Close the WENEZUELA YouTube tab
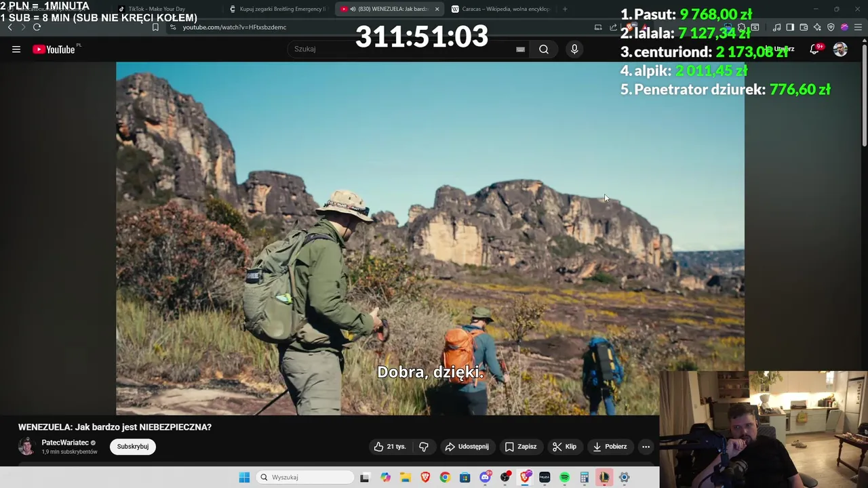868x488 pixels. (x=437, y=9)
